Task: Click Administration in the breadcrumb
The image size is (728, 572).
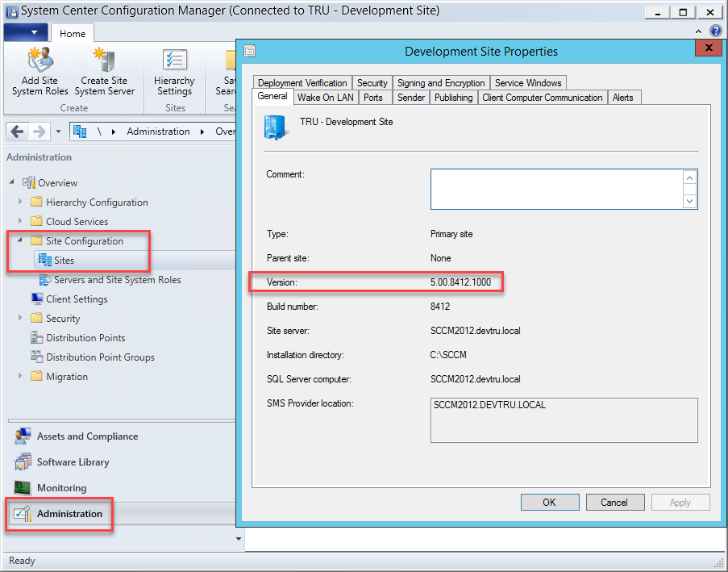Action: tap(158, 132)
